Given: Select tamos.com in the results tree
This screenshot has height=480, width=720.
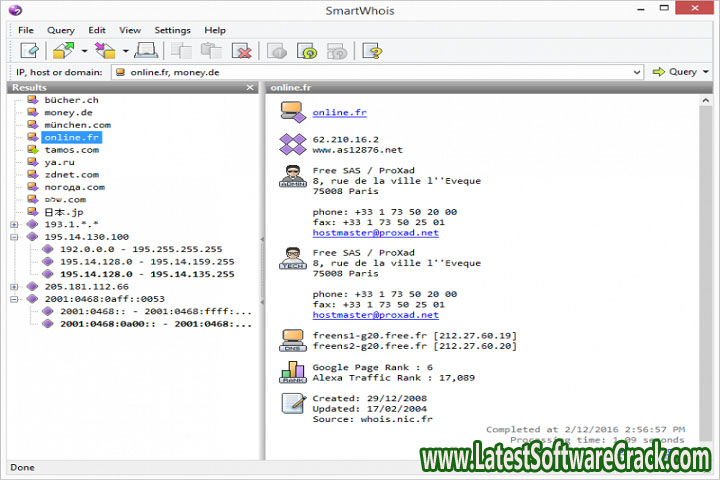Looking at the screenshot, I should 72,150.
